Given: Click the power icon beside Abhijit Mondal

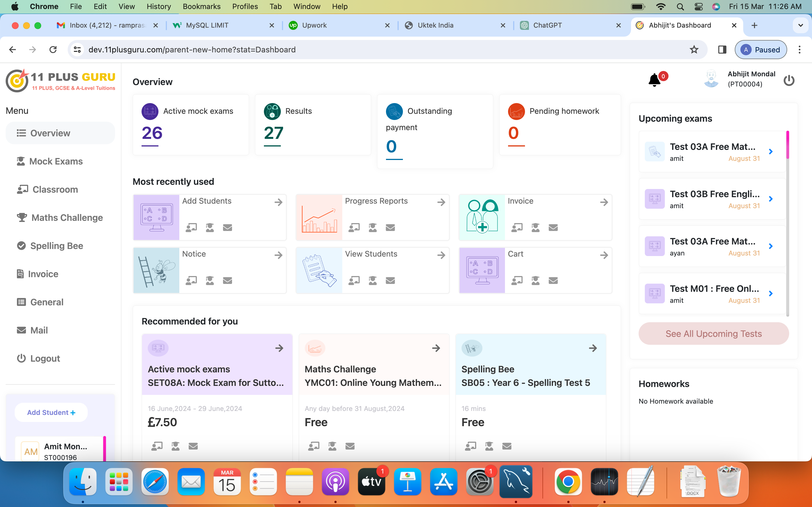Looking at the screenshot, I should tap(789, 80).
